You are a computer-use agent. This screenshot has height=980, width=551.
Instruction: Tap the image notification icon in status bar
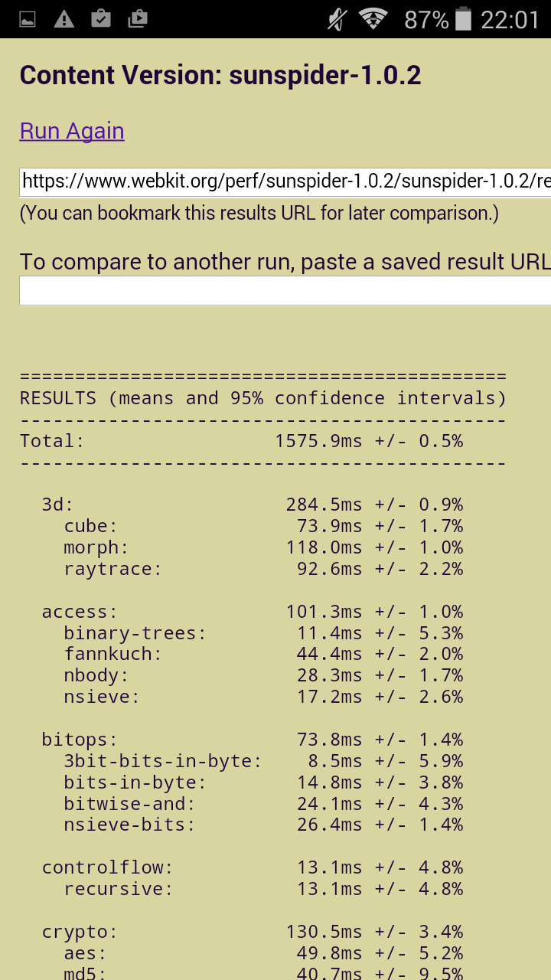tap(28, 19)
